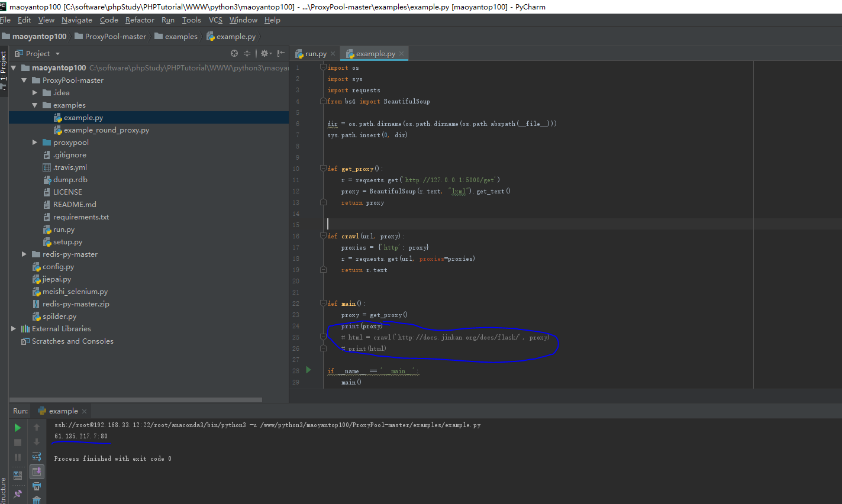842x504 pixels.
Task: Hide the Project tool window
Action: pyautogui.click(x=280, y=53)
